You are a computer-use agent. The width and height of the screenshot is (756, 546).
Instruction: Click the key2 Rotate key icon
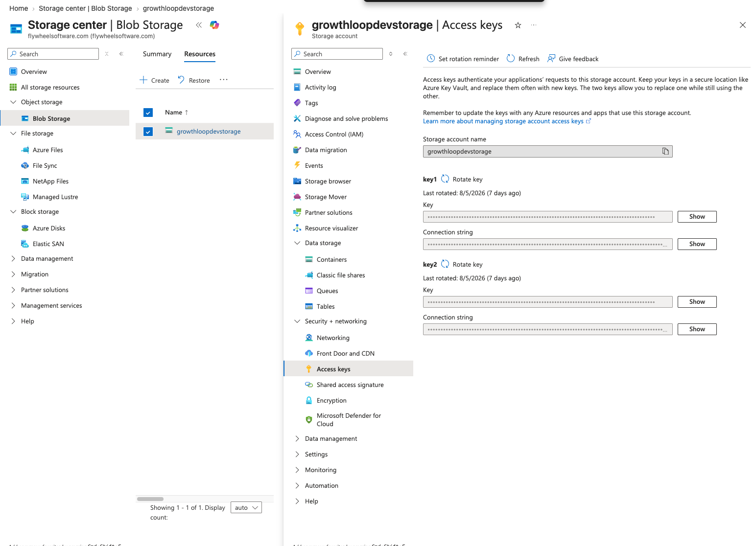(445, 264)
